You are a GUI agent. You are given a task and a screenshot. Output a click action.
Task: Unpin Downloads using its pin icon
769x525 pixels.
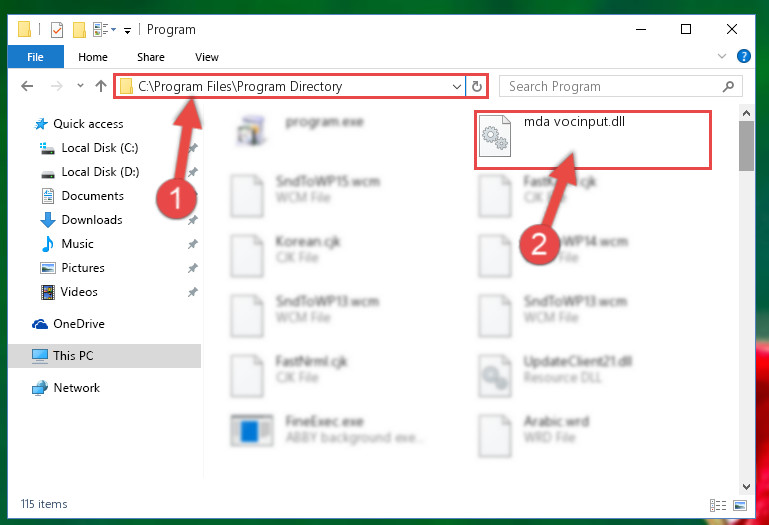[193, 220]
